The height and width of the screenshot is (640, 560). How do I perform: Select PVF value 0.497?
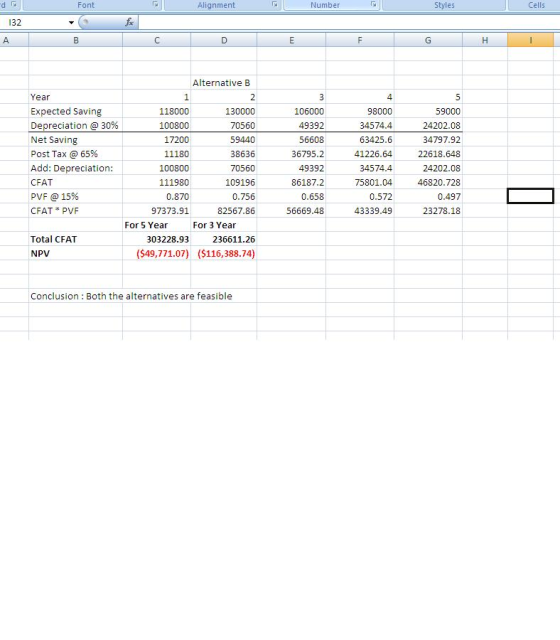[x=428, y=197]
